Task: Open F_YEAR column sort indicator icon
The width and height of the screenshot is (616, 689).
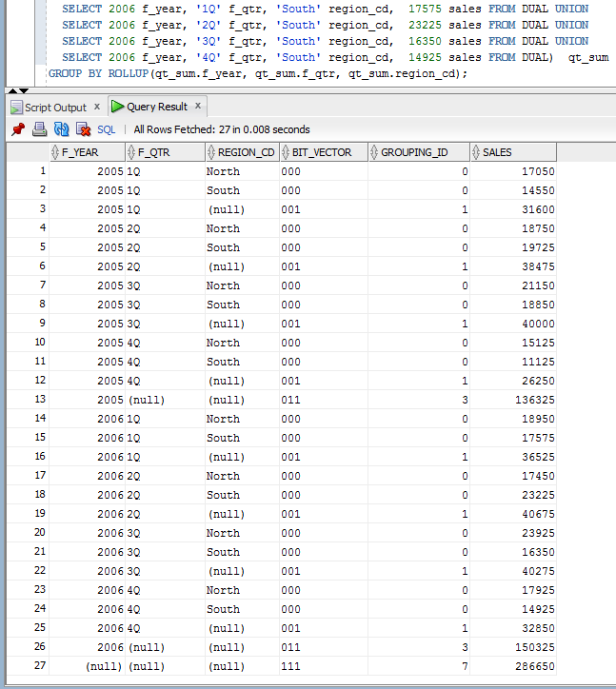Action: 55,152
